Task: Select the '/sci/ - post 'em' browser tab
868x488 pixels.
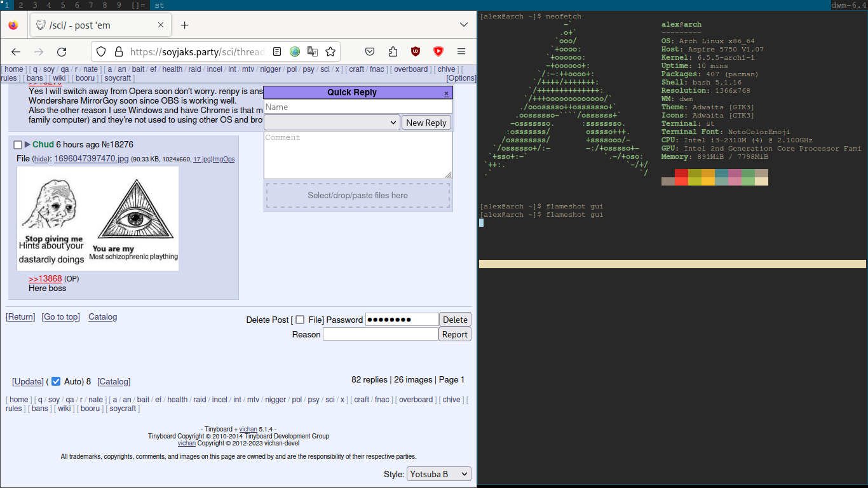Action: click(100, 25)
